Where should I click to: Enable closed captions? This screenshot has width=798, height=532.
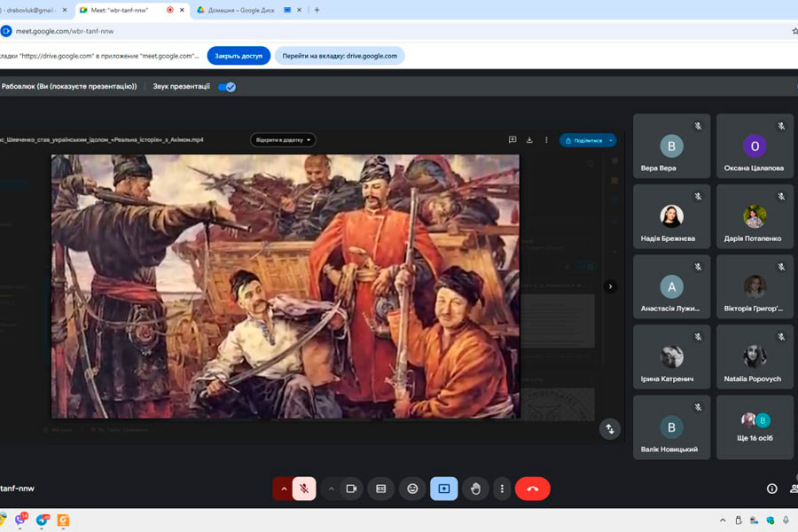tap(381, 489)
